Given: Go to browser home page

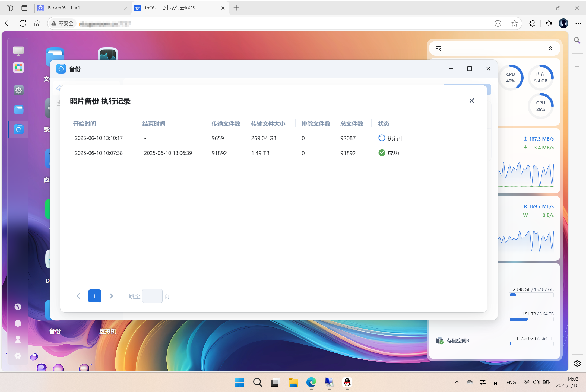Looking at the screenshot, I should 37,23.
